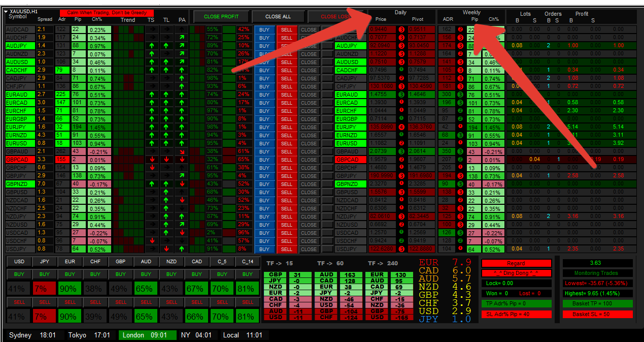Click the PA diagonal arrow for GBPJPY

click(x=182, y=176)
